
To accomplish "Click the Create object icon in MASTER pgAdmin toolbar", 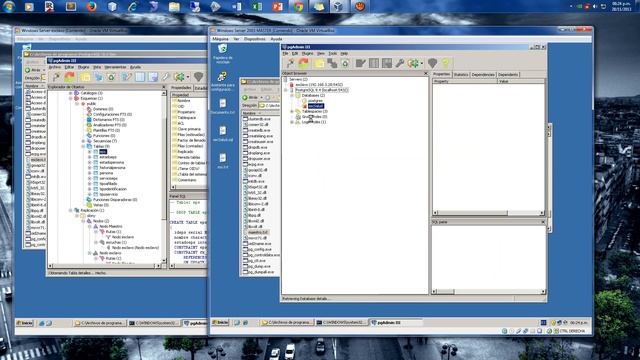I will (x=332, y=63).
